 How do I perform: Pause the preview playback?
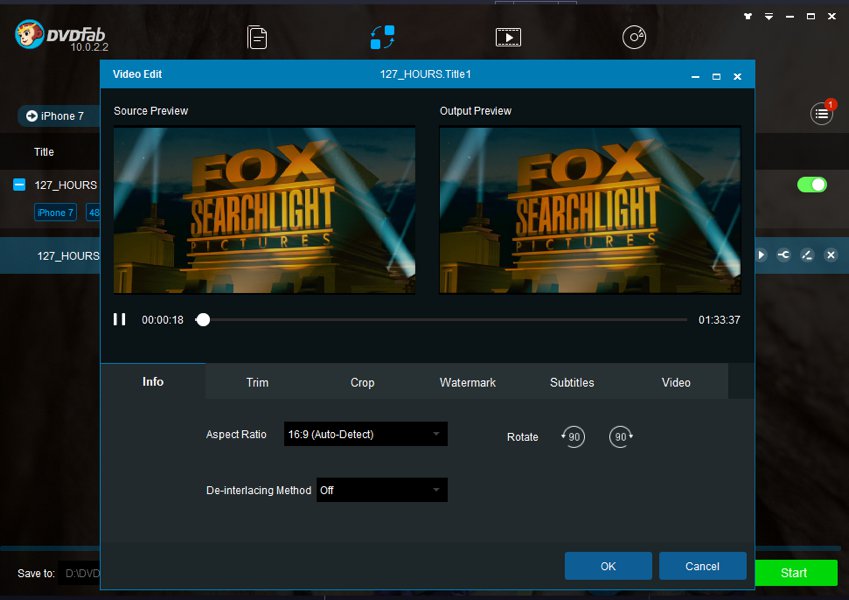point(120,319)
